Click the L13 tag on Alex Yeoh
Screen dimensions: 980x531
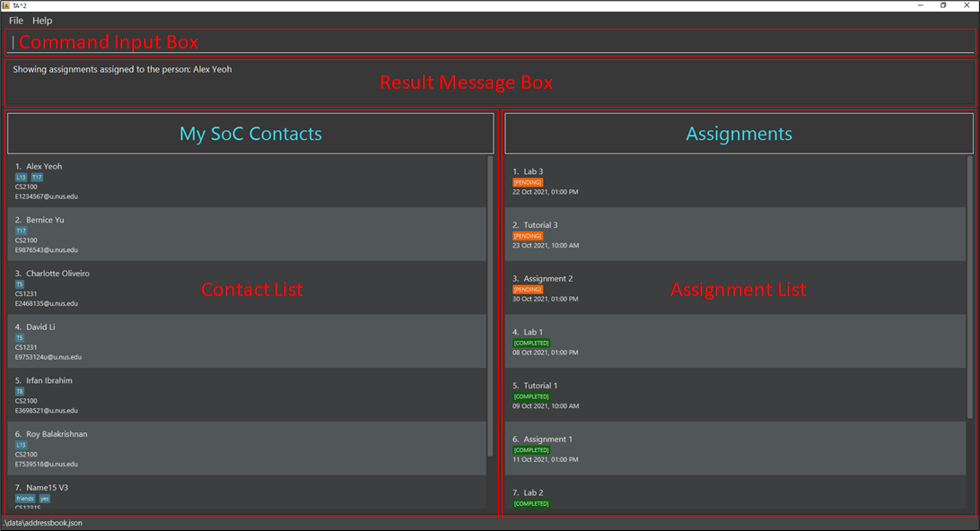[22, 178]
